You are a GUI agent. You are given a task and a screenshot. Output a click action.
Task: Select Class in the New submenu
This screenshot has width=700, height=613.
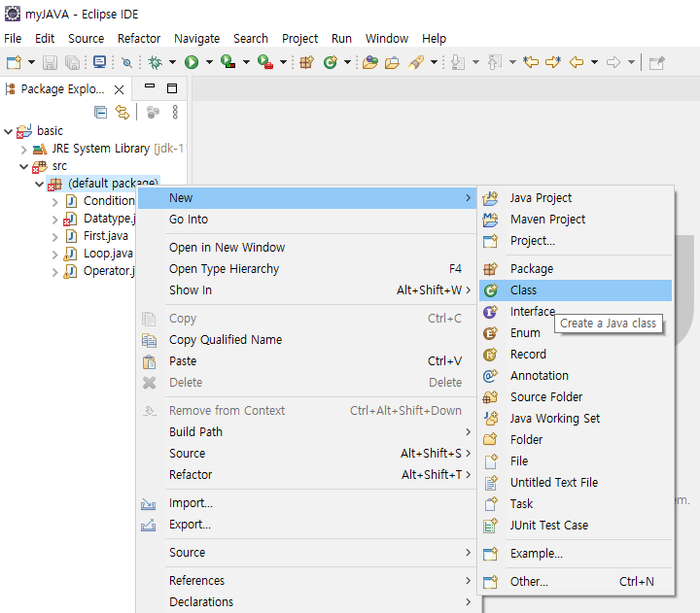pyautogui.click(x=576, y=290)
